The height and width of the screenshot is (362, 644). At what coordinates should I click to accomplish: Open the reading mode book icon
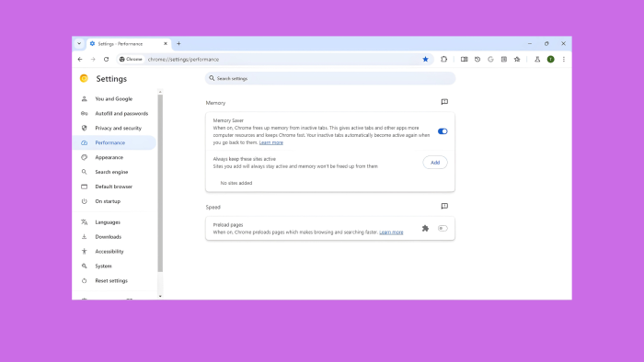[464, 60]
